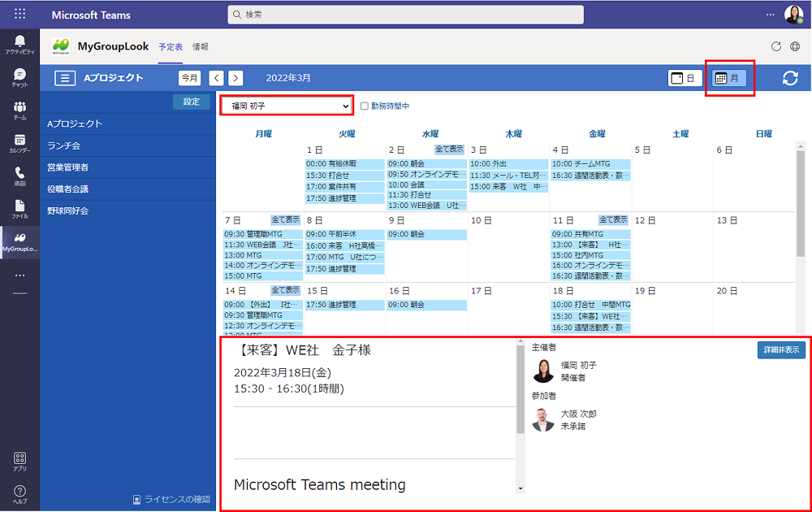Image resolution: width=812 pixels, height=512 pixels.
Task: Select the ランチ会 group in list
Action: pos(64,145)
